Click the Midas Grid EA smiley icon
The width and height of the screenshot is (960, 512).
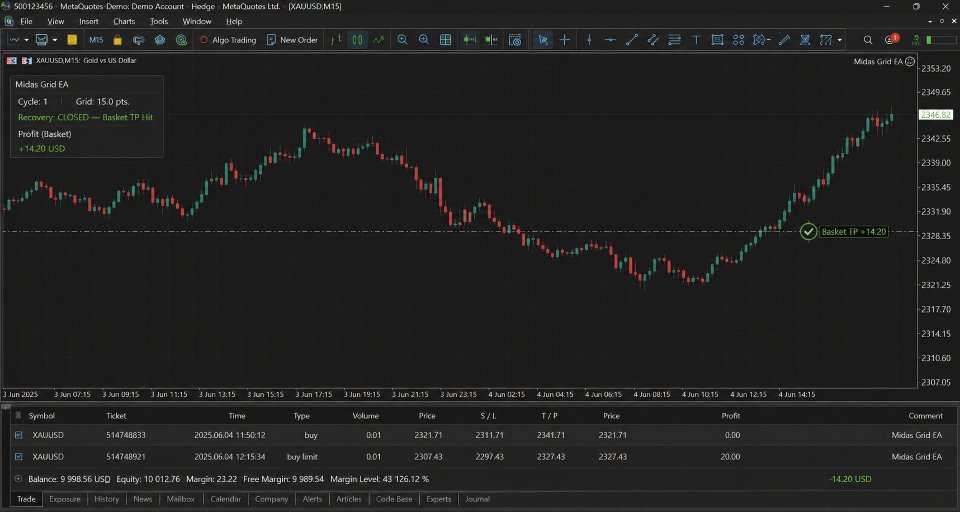point(910,61)
